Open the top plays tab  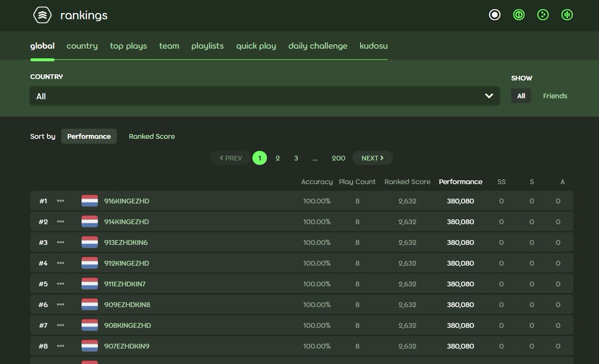click(128, 46)
